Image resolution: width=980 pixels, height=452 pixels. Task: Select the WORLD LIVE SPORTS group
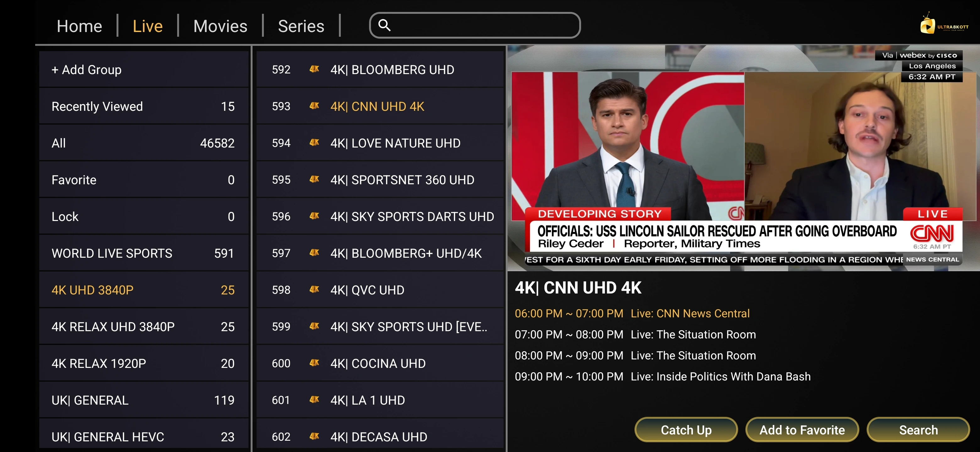144,253
